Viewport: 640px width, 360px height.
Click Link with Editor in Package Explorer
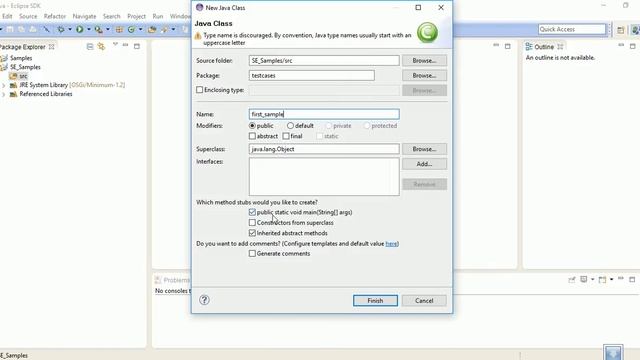[101, 47]
